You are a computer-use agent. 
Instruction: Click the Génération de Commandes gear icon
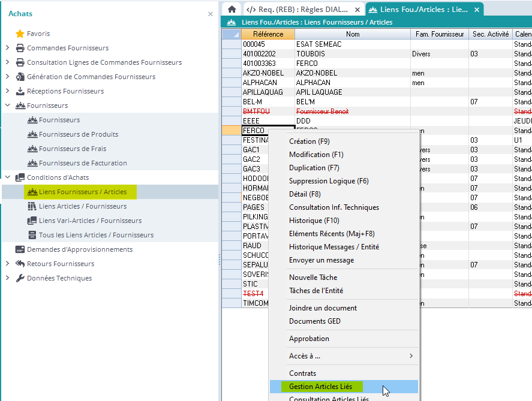pyautogui.click(x=20, y=77)
